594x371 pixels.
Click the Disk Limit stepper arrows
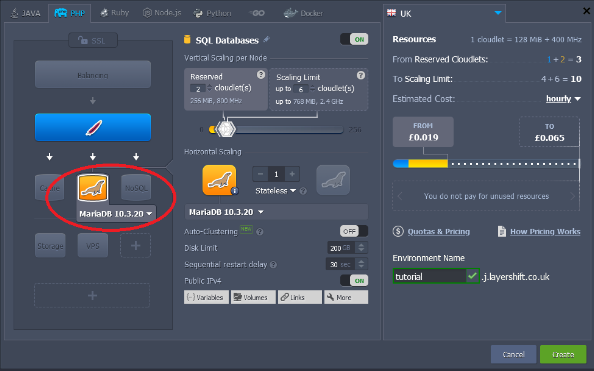pos(361,248)
